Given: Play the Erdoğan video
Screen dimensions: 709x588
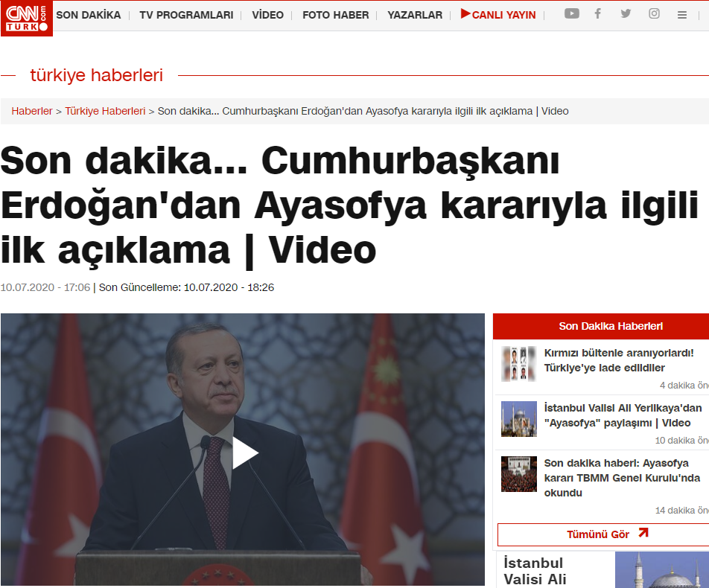Looking at the screenshot, I should [244, 453].
